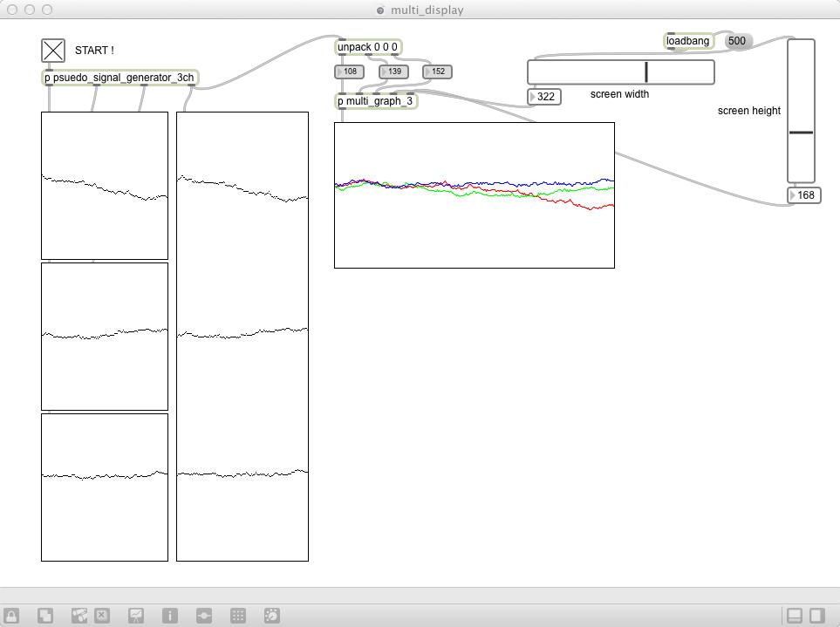
Task: Select the number box showing 139
Action: pyautogui.click(x=393, y=72)
